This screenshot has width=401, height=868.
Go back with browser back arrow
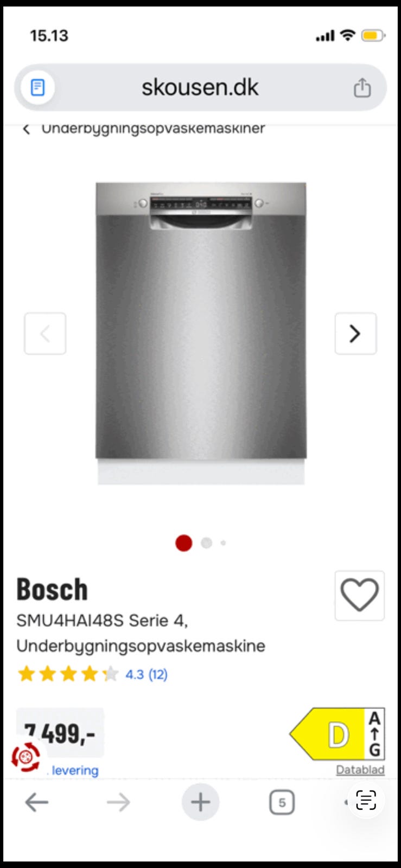37,802
